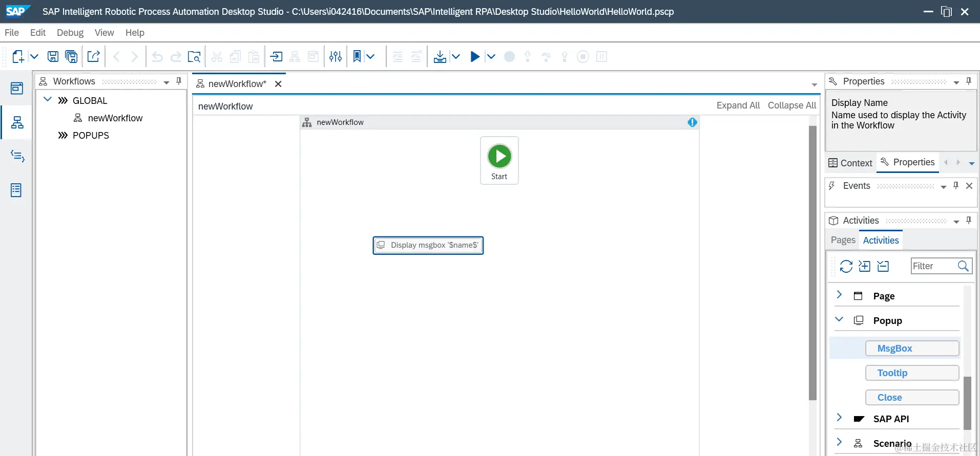Open the Debug play dropdown arrow
980x456 pixels.
pos(491,56)
